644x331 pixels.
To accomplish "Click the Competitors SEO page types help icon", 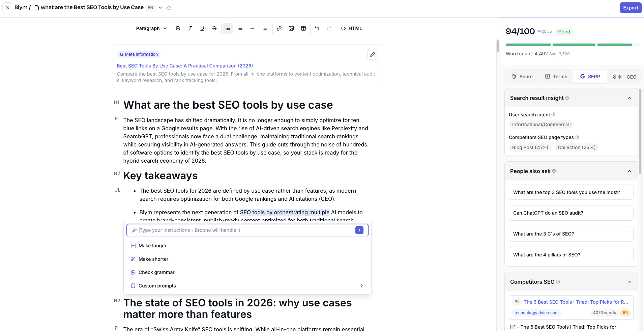I will [x=577, y=137].
